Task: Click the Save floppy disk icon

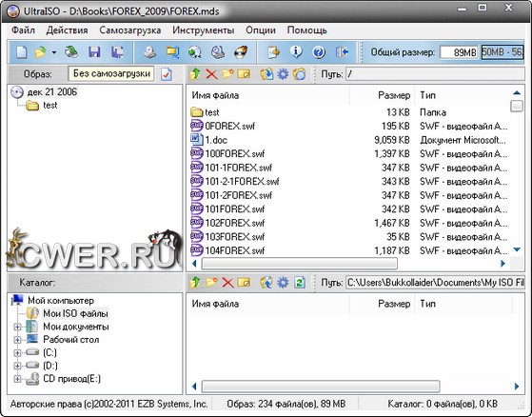Action: click(94, 52)
